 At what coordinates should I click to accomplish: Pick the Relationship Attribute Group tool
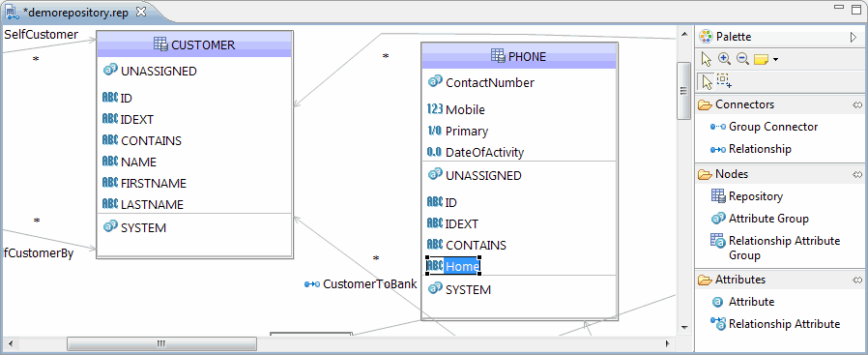(x=775, y=248)
